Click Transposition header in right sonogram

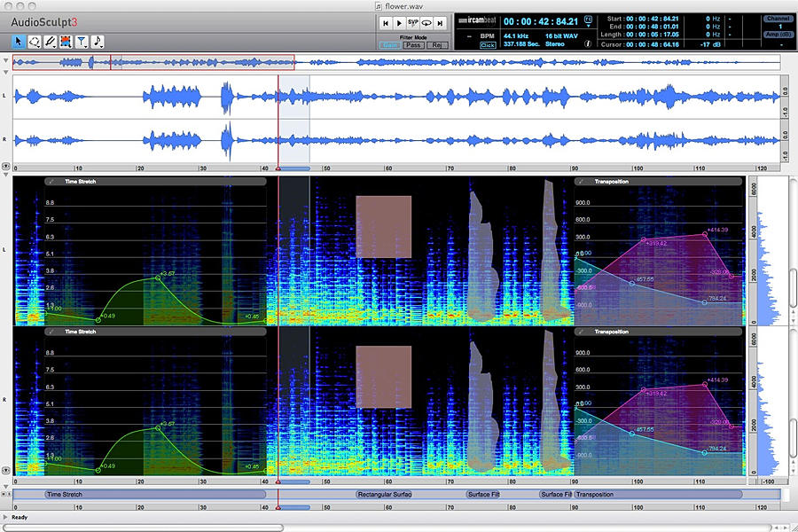tap(658, 332)
